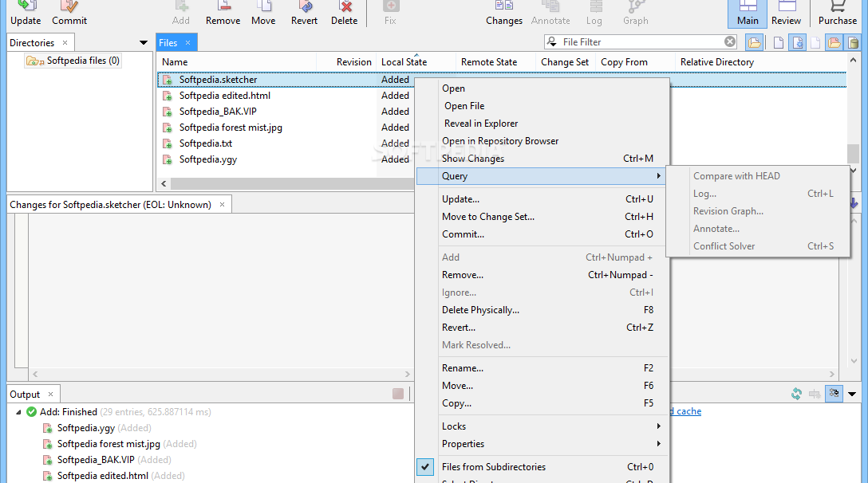Click the Files list horizontal scrollbar thumb
Viewport: 868px width, 483px height.
[x=292, y=183]
